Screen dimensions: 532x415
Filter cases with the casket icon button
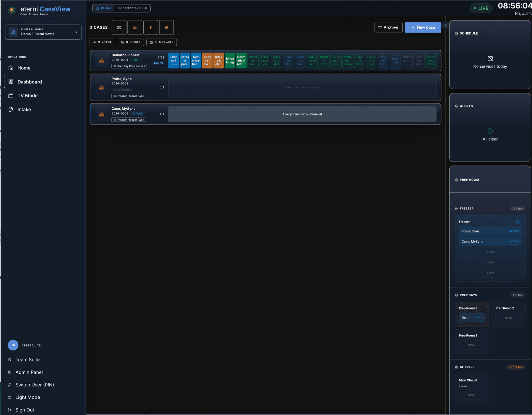[135, 27]
